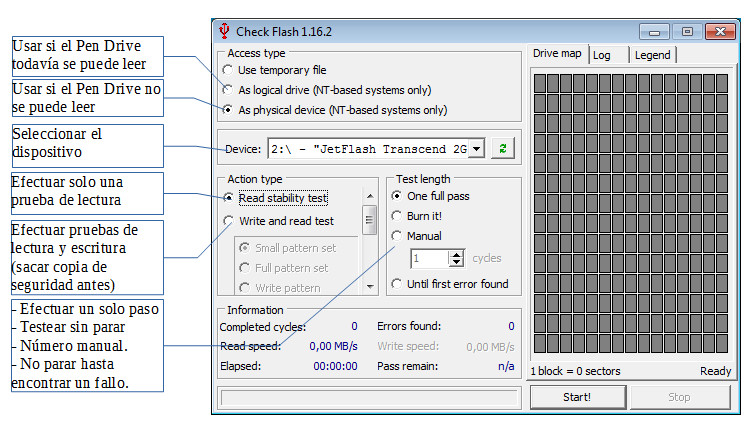Select Burn it! test length
The image size is (756, 435).
(x=396, y=216)
